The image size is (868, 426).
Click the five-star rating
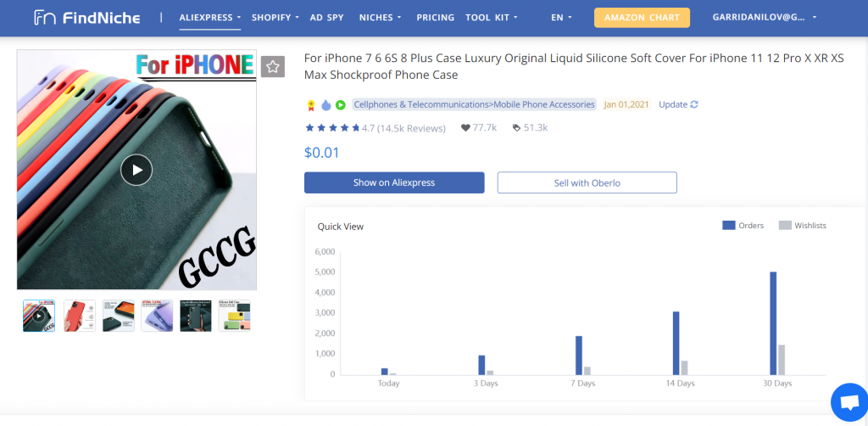coord(332,128)
